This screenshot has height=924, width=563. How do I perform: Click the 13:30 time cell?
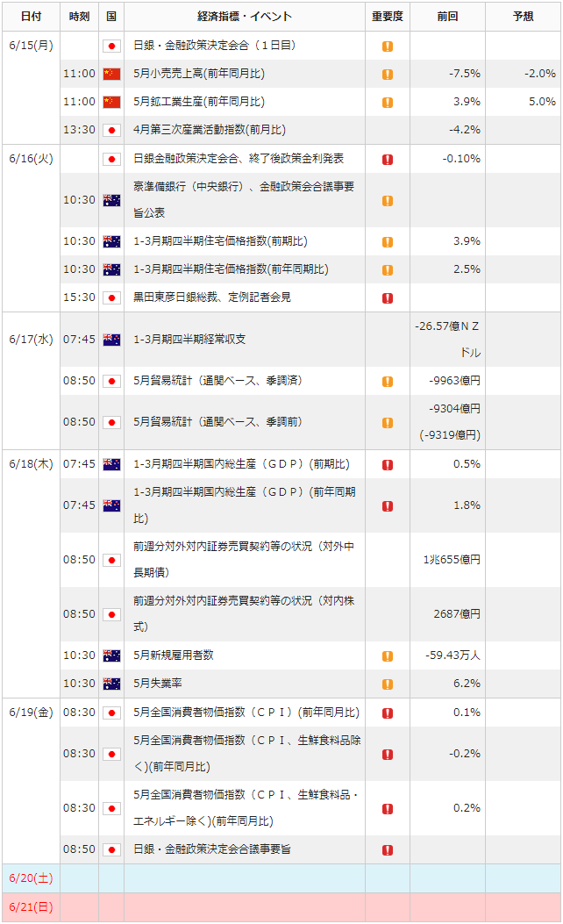[79, 130]
